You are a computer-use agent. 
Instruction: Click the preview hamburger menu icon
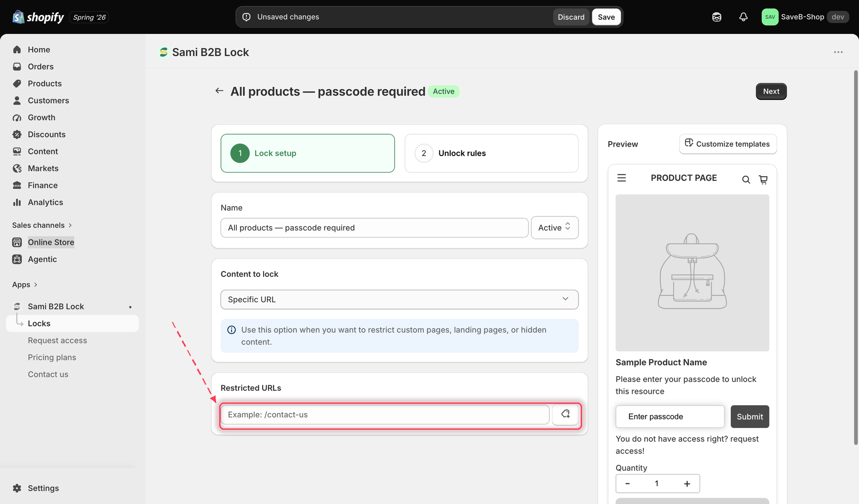pyautogui.click(x=621, y=178)
